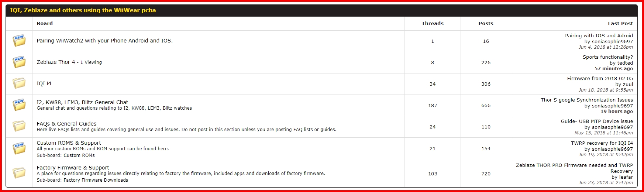The width and height of the screenshot is (644, 192).
Task: Open I2, KW88, LEM3, Blitz General Chat
Action: click(82, 102)
